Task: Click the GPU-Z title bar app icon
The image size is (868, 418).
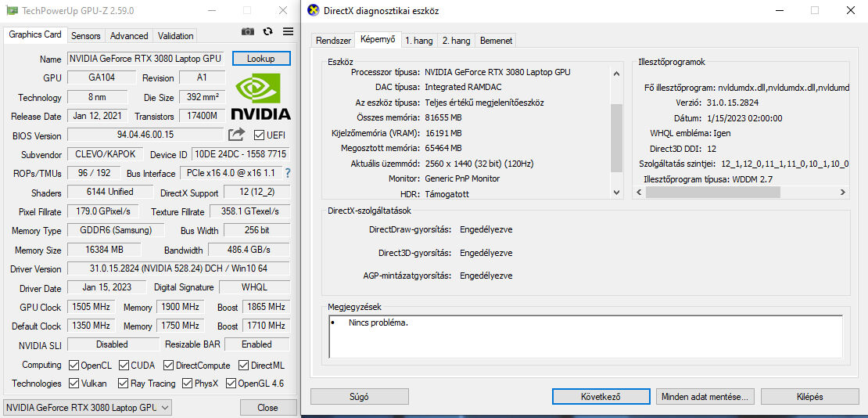Action: coord(12,10)
